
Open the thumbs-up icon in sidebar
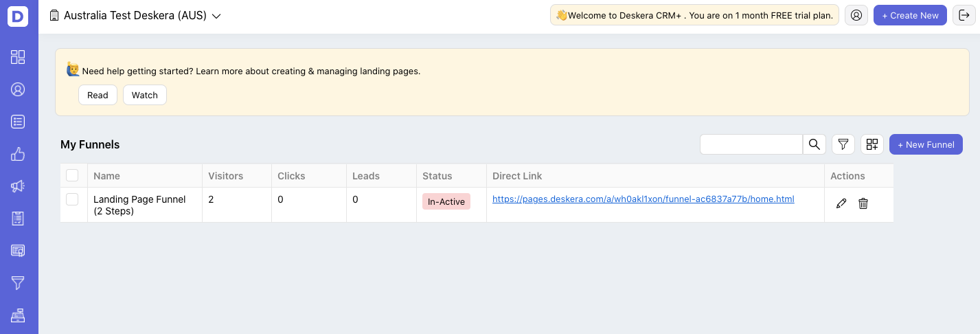tap(18, 154)
